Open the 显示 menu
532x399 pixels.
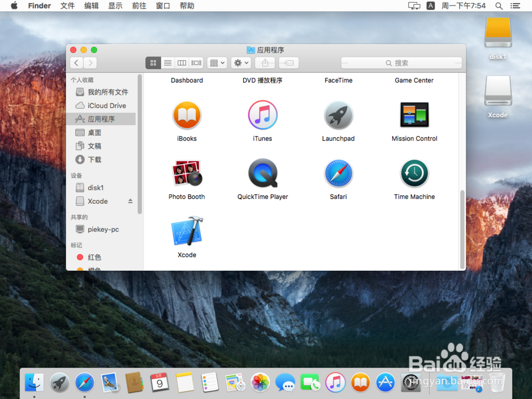pyautogui.click(x=115, y=6)
